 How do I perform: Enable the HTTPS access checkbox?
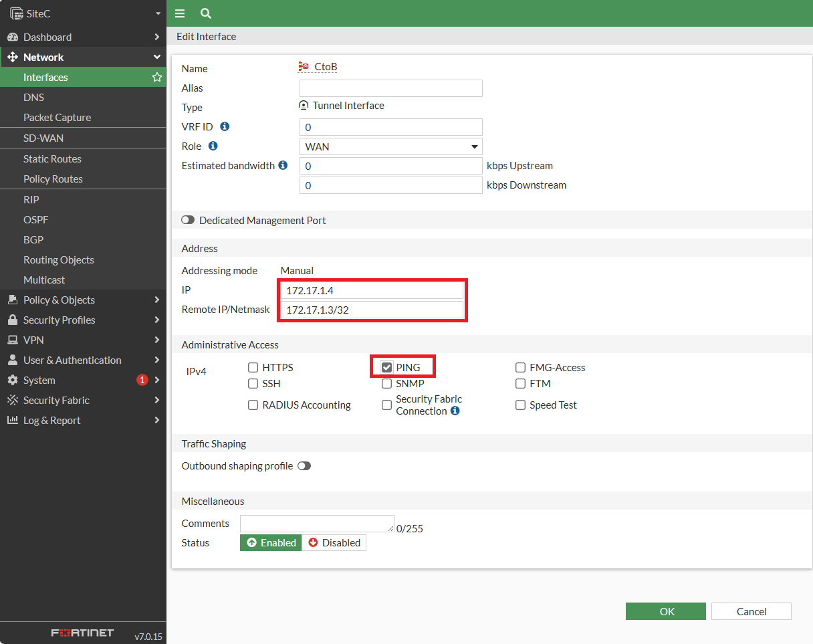coord(253,367)
